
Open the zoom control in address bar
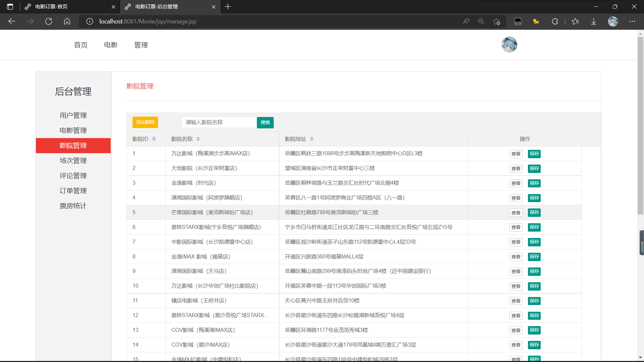[x=481, y=21]
